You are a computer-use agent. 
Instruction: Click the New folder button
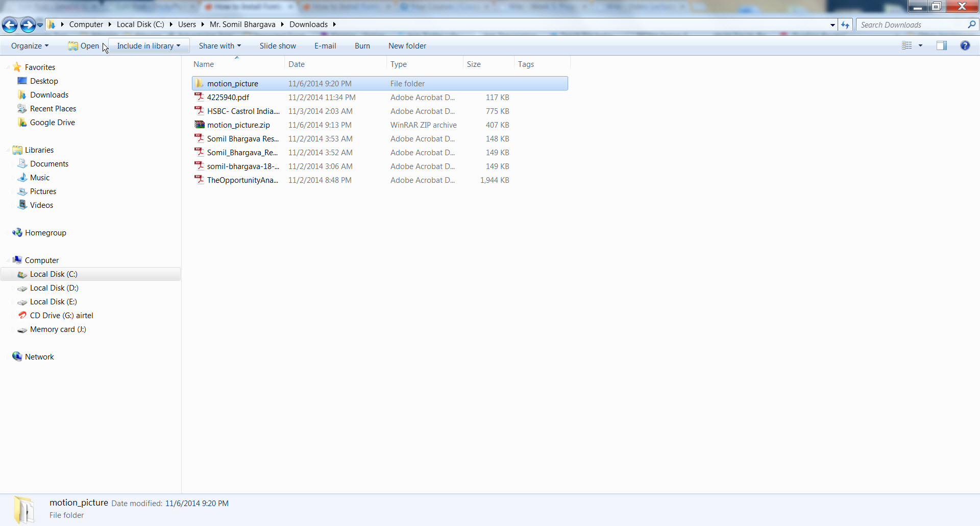click(407, 46)
